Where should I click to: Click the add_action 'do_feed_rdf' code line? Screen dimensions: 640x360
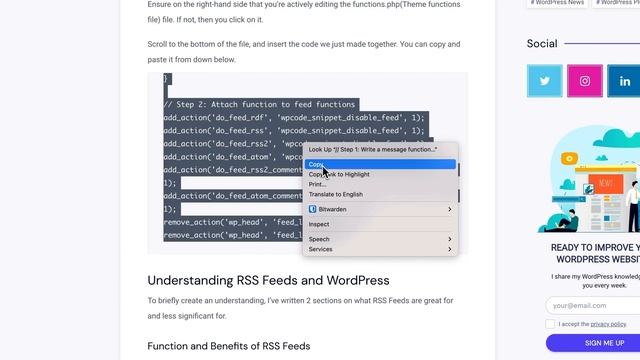(x=294, y=118)
